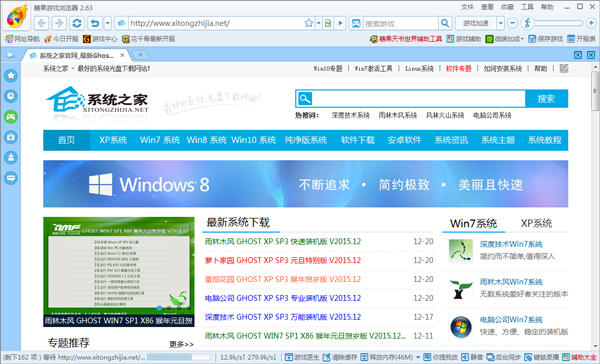Collapse the sidebar with the double arrow icon

pyautogui.click(x=10, y=55)
